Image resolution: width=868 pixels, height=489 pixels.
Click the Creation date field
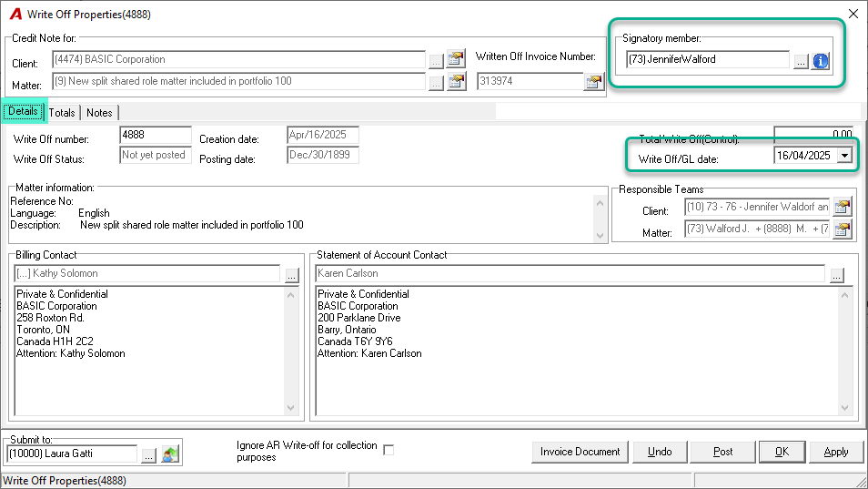(x=323, y=135)
